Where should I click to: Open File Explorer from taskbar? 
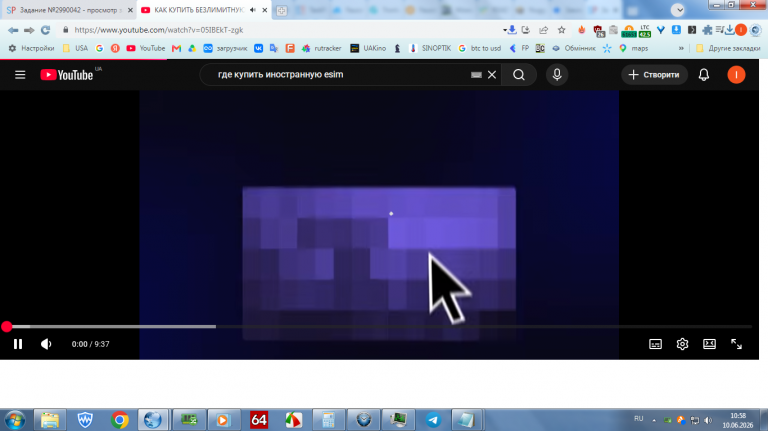pyautogui.click(x=50, y=420)
